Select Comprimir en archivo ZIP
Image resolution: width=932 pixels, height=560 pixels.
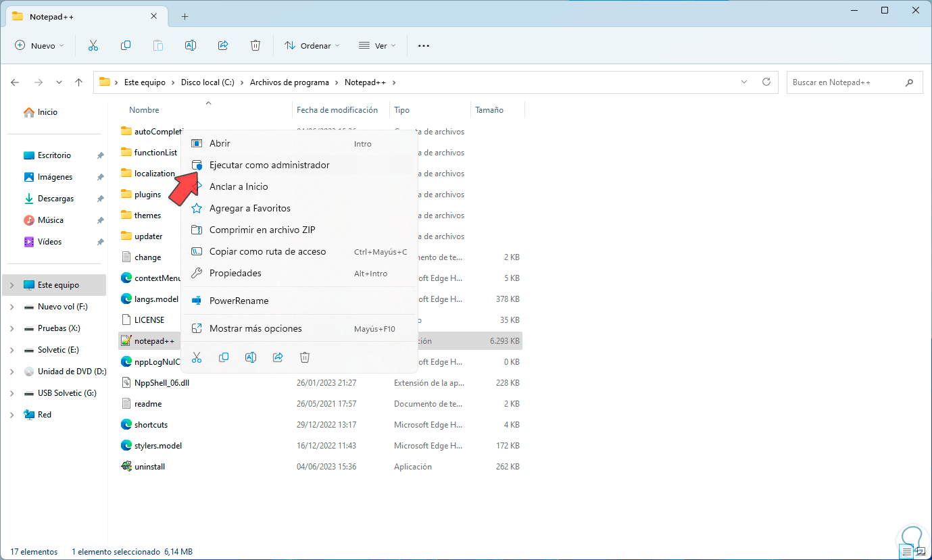pos(299,230)
